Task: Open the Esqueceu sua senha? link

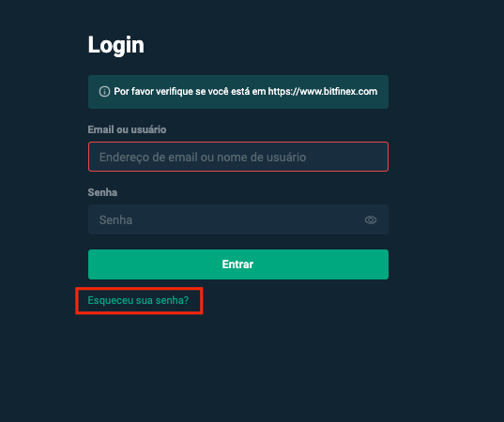Action: tap(138, 300)
